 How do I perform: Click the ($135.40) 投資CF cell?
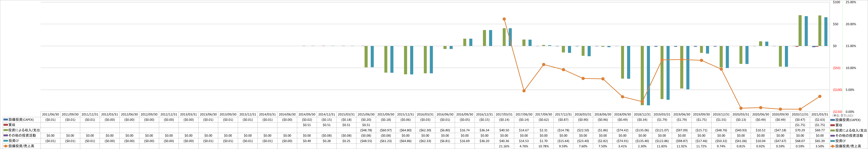[x=642, y=141]
